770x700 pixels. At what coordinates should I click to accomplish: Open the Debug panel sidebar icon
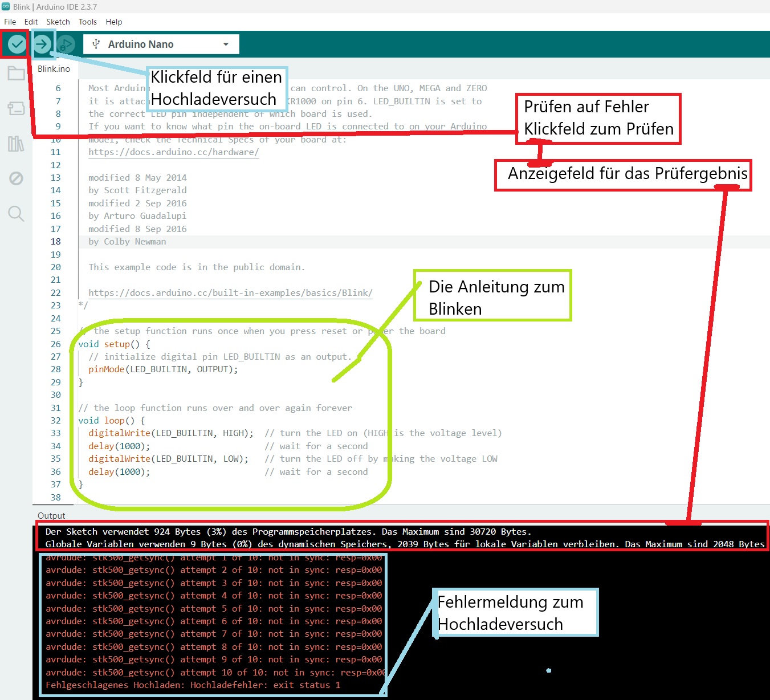16,178
